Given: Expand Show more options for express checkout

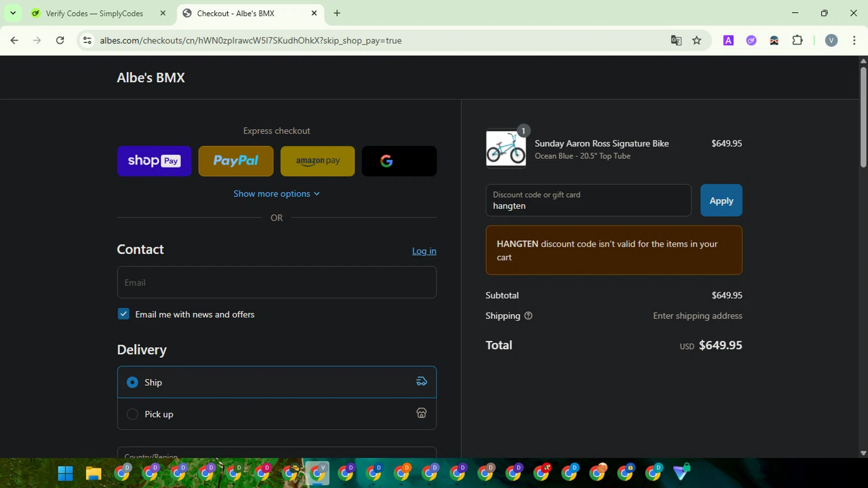Looking at the screenshot, I should 277,194.
